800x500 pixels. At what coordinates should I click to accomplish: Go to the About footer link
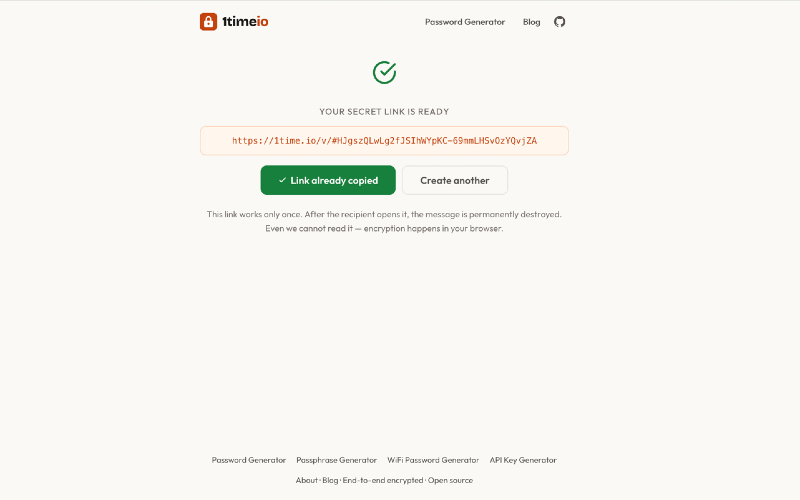point(306,480)
